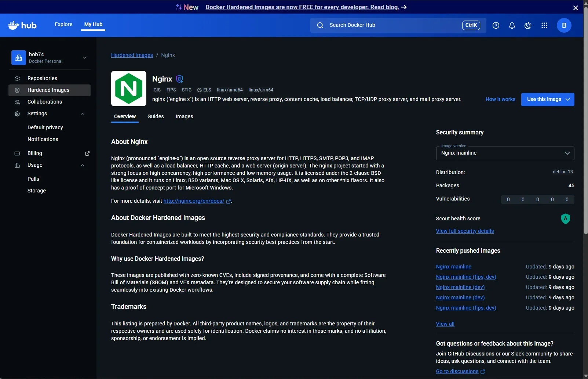Image resolution: width=588 pixels, height=379 pixels.
Task: Expand the bob74 account selector
Action: (85, 58)
